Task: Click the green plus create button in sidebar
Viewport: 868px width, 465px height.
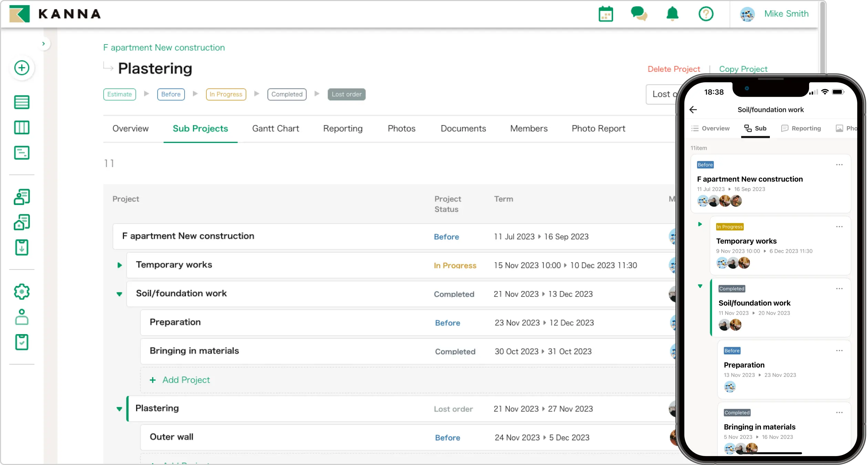Action: [x=22, y=68]
